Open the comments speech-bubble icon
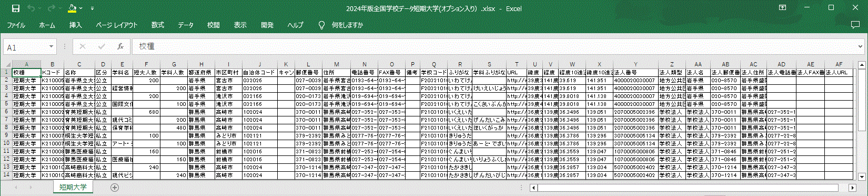 coord(855,25)
